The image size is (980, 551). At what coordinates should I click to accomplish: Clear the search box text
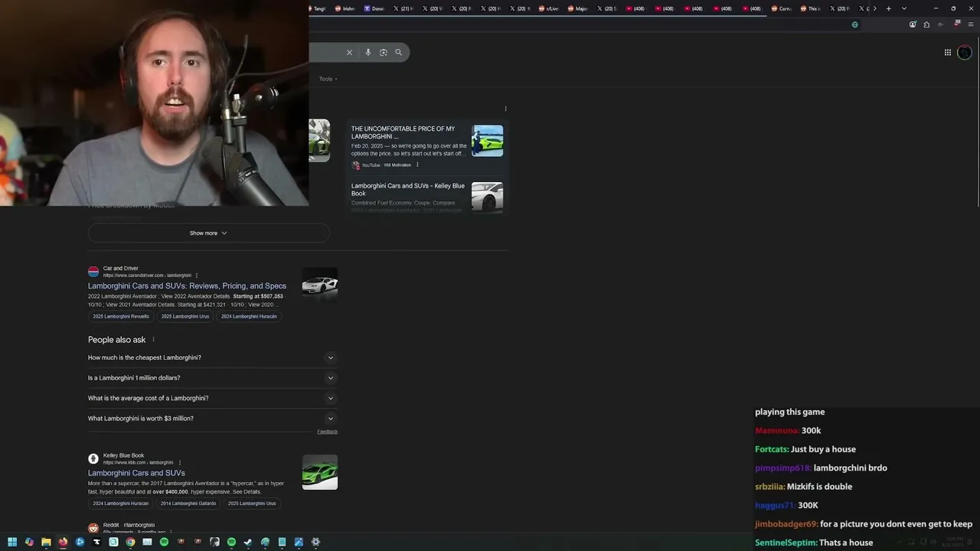[349, 52]
